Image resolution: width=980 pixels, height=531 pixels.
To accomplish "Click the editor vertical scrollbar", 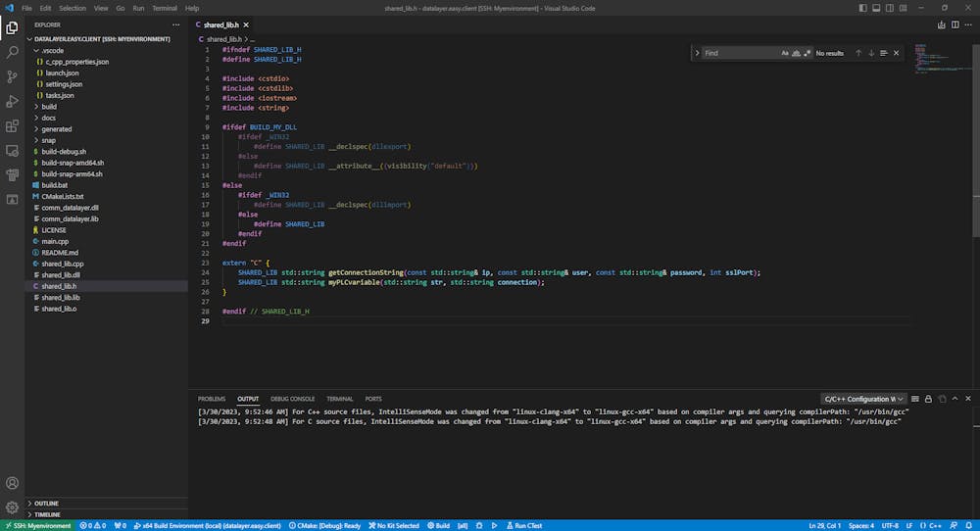I will (x=975, y=137).
